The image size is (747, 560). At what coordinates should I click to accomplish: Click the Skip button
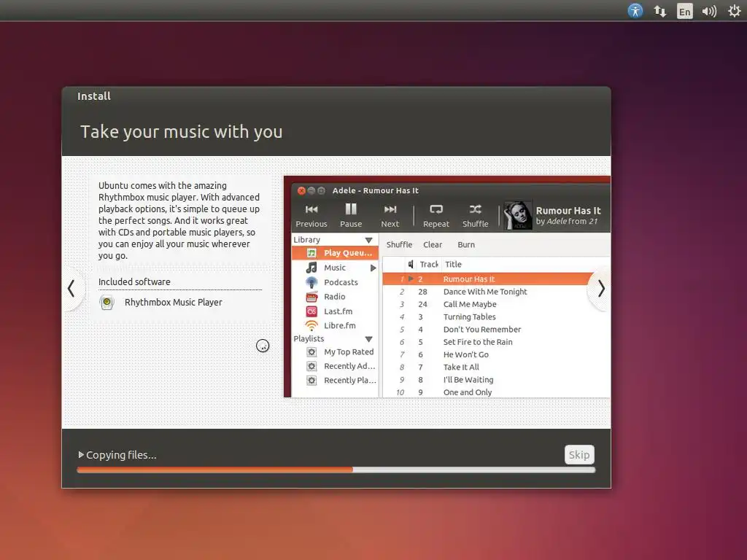pos(579,455)
